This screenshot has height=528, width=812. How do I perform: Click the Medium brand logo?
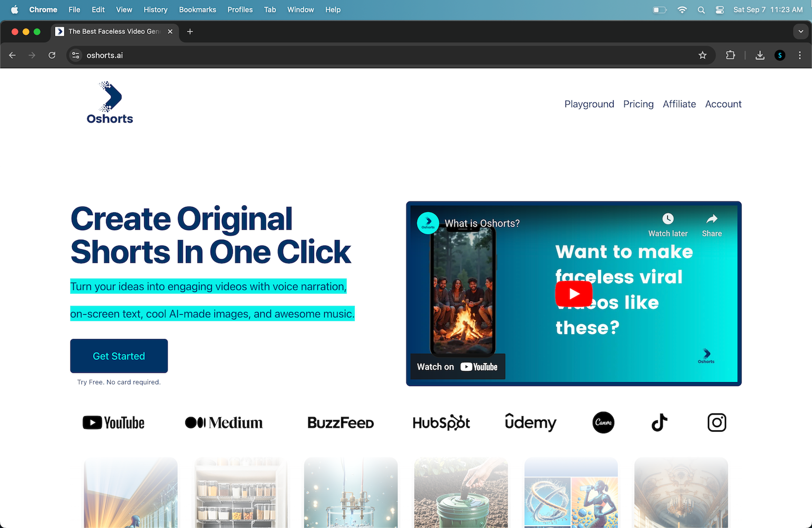224,422
